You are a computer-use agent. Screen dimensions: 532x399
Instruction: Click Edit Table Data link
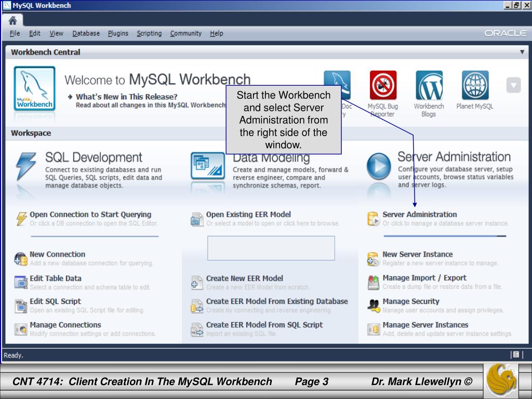click(x=56, y=278)
